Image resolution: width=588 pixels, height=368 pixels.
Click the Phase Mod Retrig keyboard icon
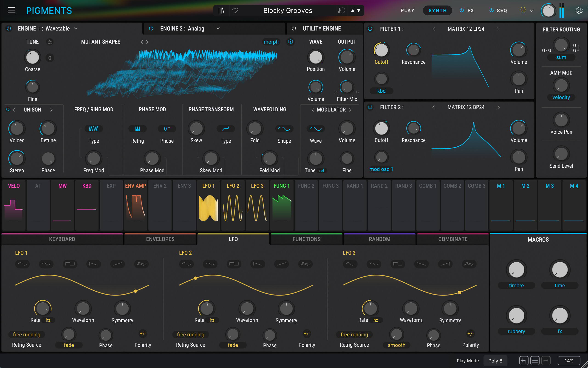[x=137, y=129]
